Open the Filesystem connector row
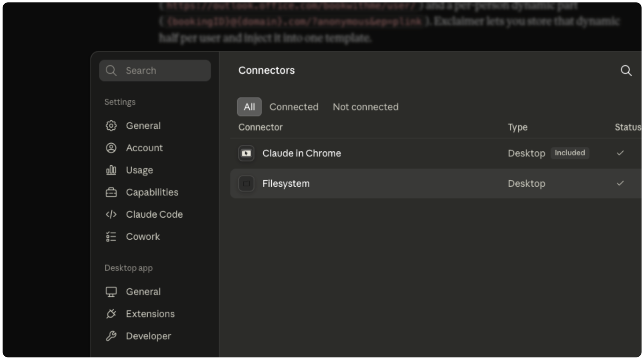This screenshot has width=644, height=360. [435, 184]
